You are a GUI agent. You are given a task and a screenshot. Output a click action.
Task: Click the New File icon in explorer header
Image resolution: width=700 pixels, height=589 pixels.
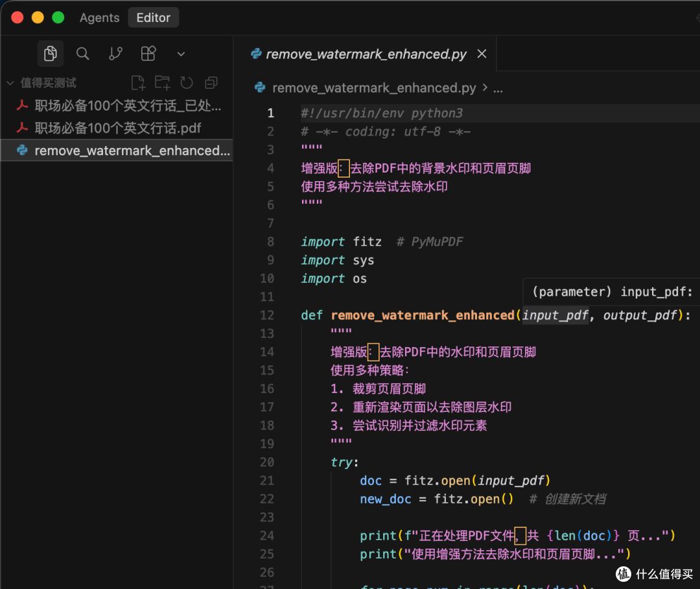click(139, 82)
